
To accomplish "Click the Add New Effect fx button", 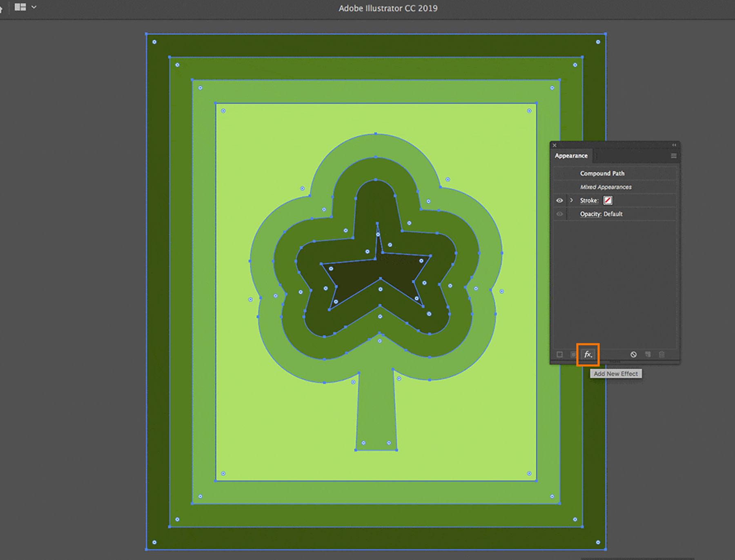I will tap(588, 355).
